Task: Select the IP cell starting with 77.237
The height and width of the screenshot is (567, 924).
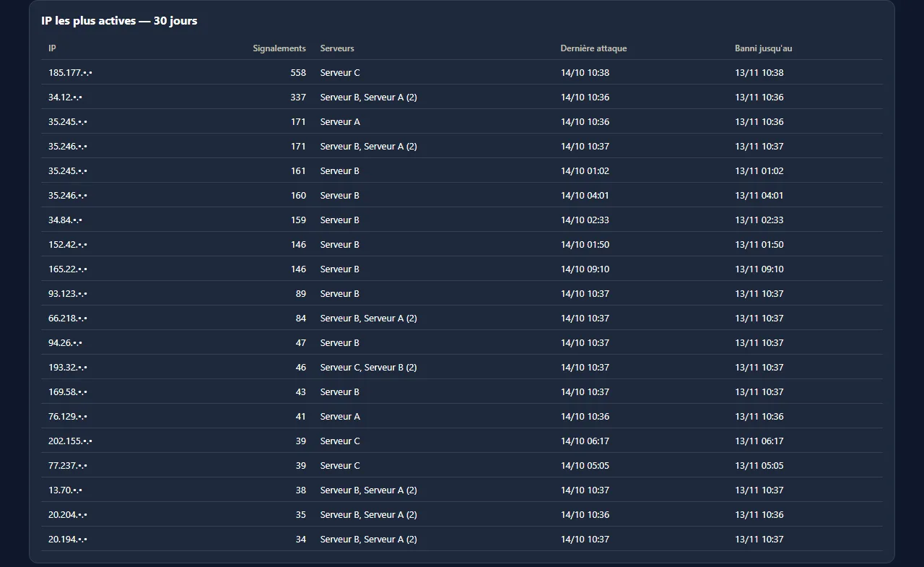Action: [68, 466]
